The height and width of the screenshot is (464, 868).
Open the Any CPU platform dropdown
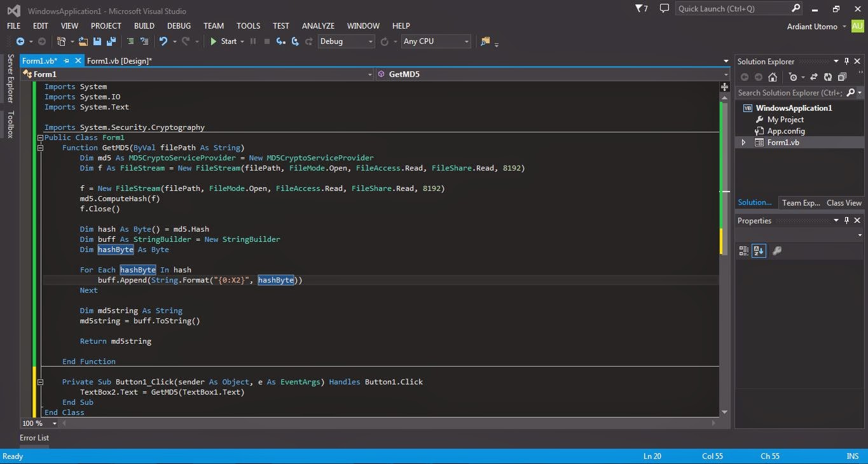[x=466, y=41]
